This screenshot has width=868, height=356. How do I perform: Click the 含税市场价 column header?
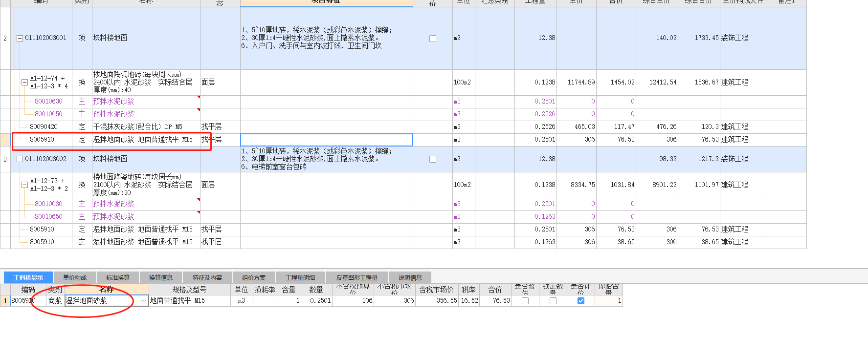tap(437, 290)
